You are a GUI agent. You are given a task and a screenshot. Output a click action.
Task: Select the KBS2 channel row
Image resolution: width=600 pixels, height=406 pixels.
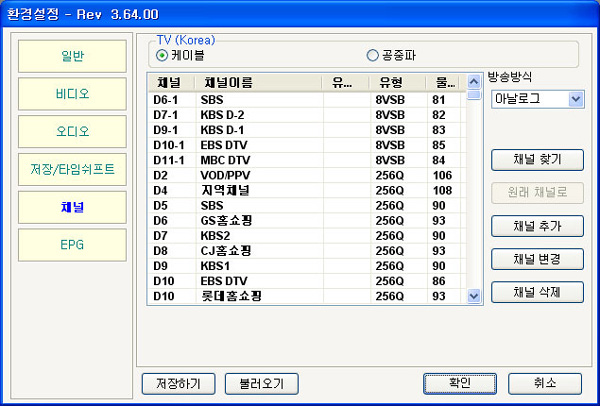tap(307, 236)
